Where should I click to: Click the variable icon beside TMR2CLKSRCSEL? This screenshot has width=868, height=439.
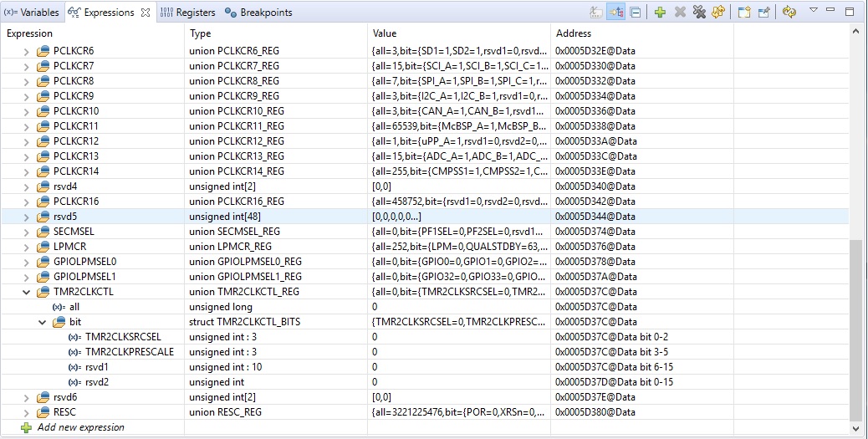coord(75,337)
